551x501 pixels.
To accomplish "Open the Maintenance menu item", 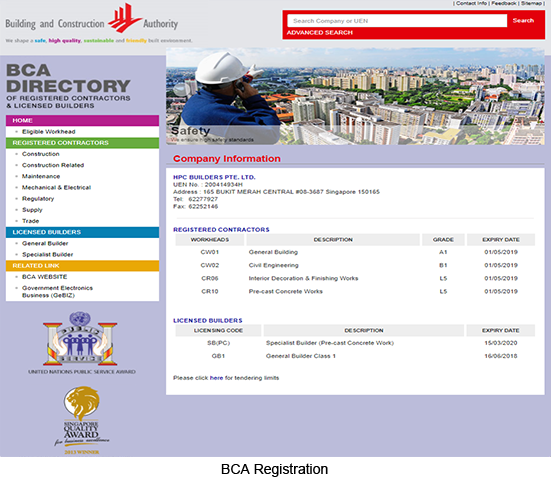I will pyautogui.click(x=41, y=176).
